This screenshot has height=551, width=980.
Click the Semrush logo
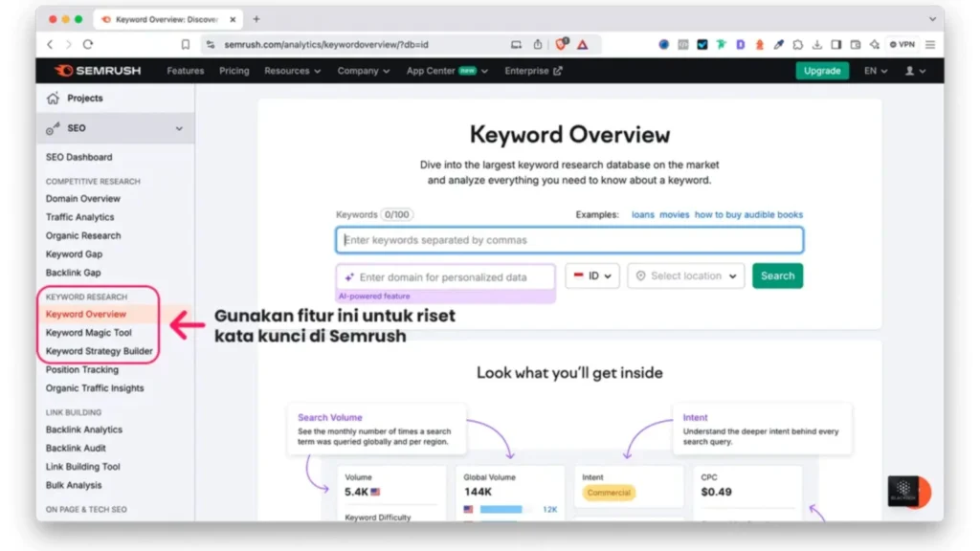pyautogui.click(x=98, y=71)
